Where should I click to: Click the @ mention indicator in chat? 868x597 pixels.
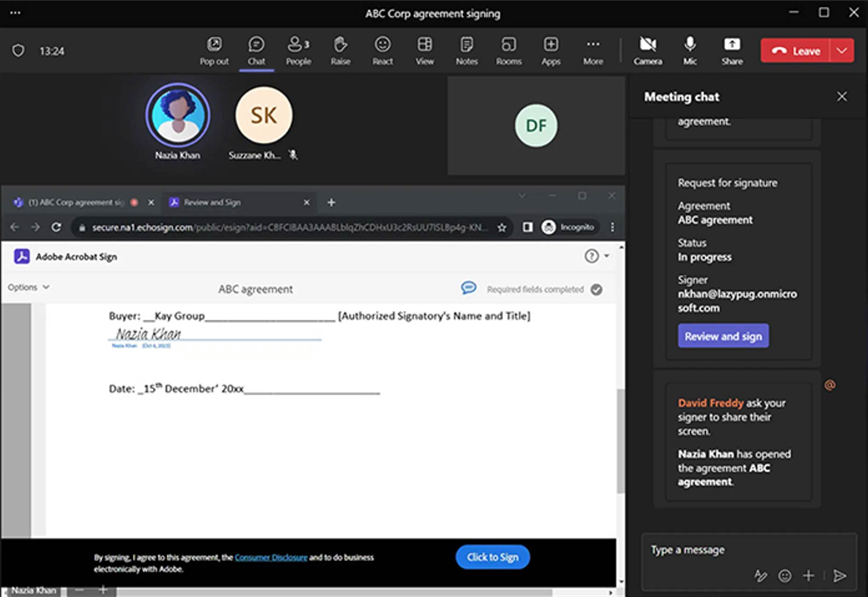pyautogui.click(x=830, y=385)
